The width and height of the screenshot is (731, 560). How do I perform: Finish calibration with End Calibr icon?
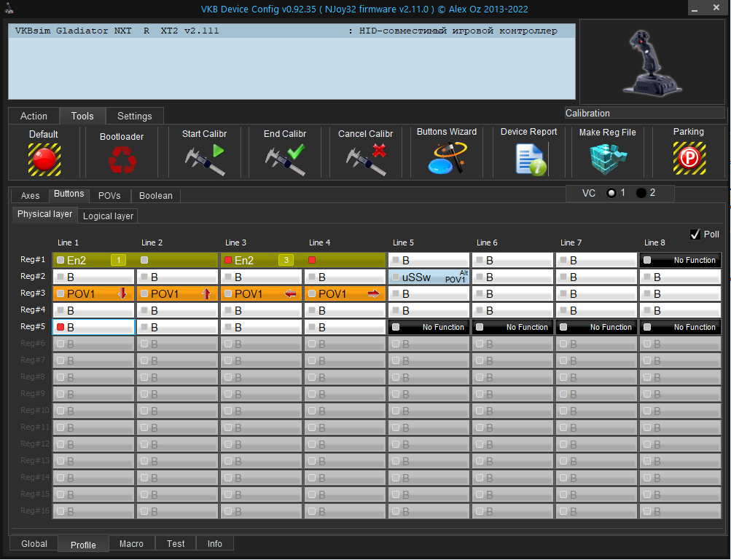285,159
